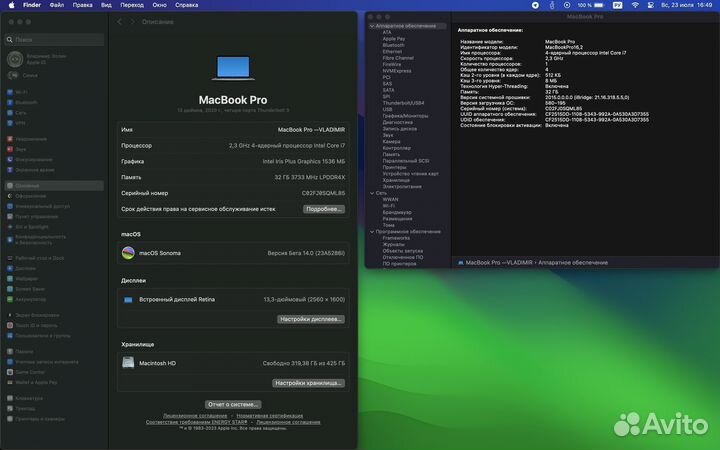Open the Трекпад sidebar icon

tap(10, 408)
